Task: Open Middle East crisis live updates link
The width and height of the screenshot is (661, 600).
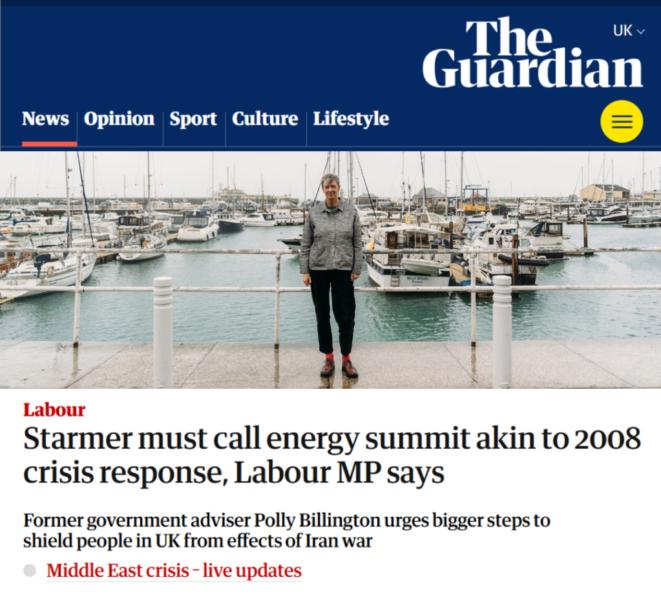Action: coord(174,571)
